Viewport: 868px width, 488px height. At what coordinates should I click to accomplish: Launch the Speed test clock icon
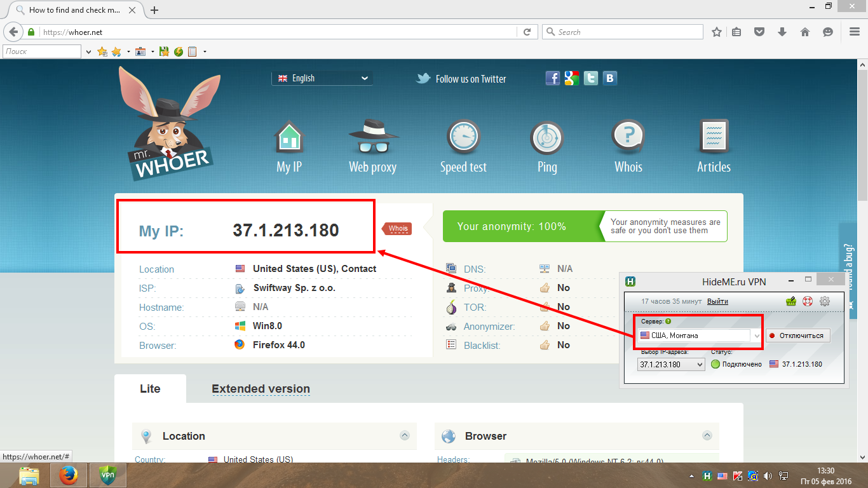point(463,137)
